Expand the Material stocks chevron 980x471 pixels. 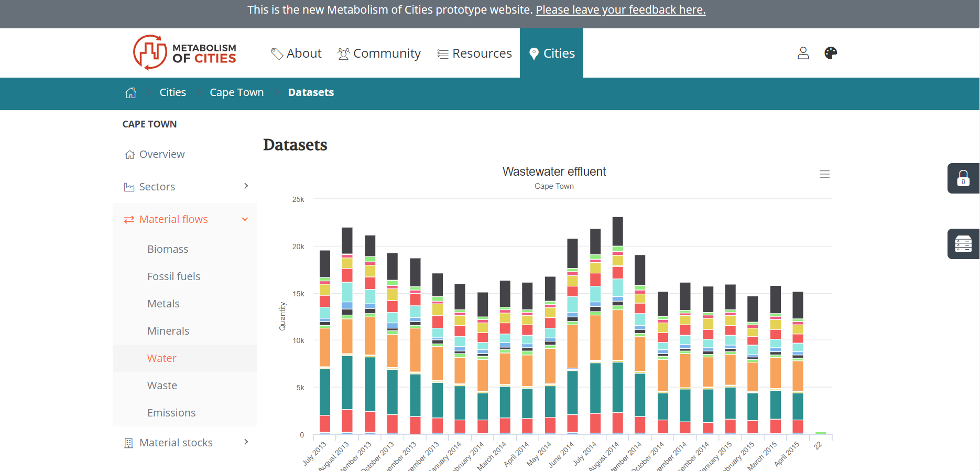(246, 442)
